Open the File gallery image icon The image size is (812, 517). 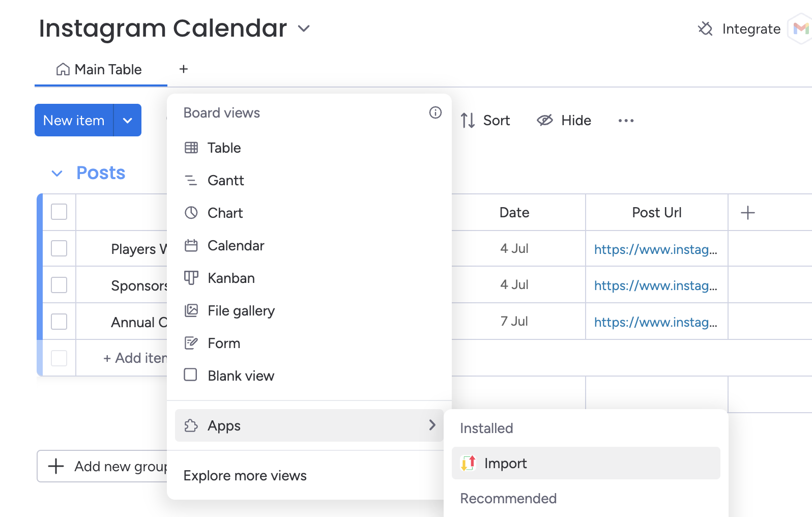[191, 310]
